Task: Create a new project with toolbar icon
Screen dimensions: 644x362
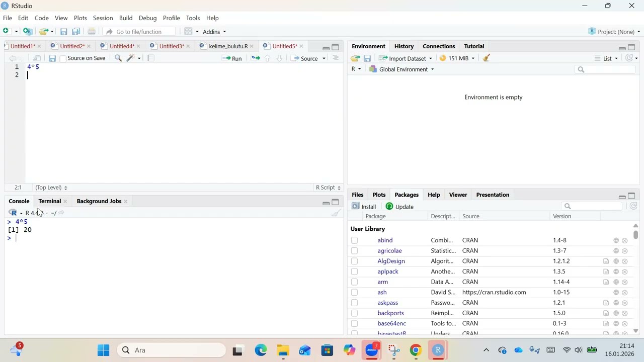Action: [28, 32]
